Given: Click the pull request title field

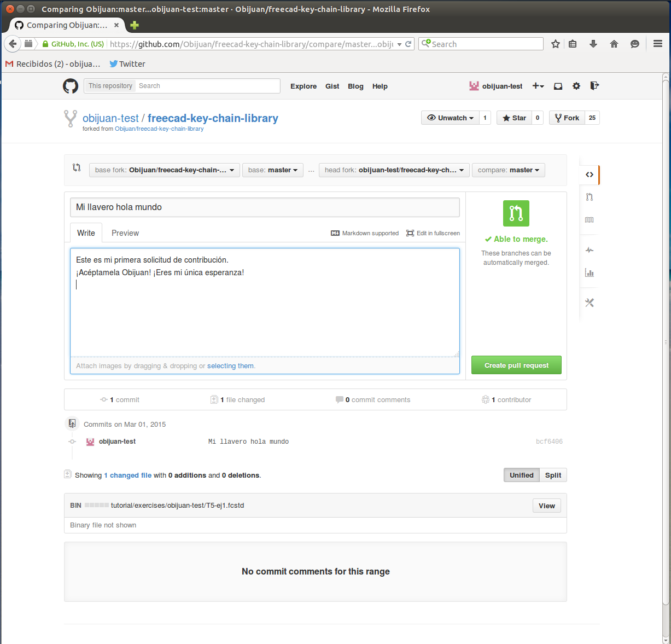Looking at the screenshot, I should point(265,207).
